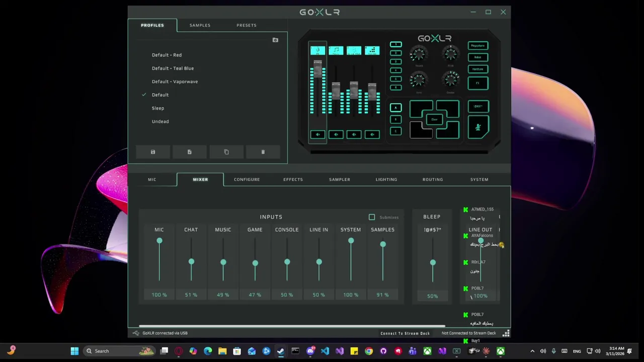This screenshot has width=644, height=362.
Task: Select effect preset 6 on the device
Action: (396, 87)
